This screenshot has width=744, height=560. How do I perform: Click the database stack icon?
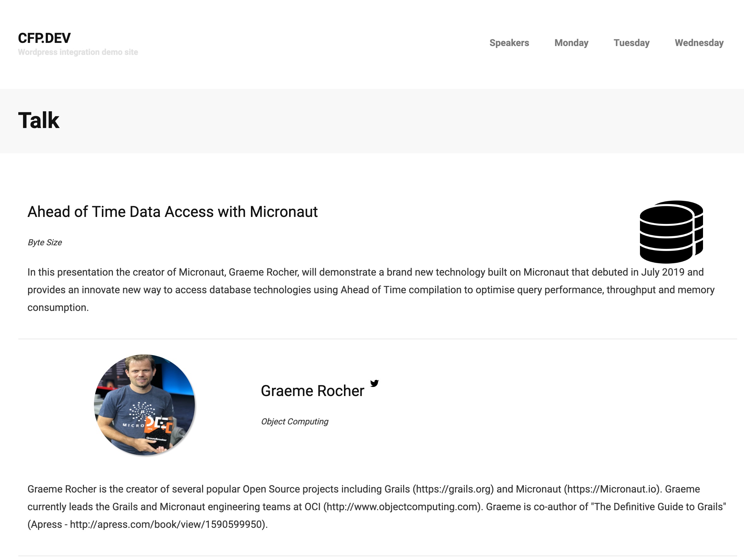click(x=671, y=232)
